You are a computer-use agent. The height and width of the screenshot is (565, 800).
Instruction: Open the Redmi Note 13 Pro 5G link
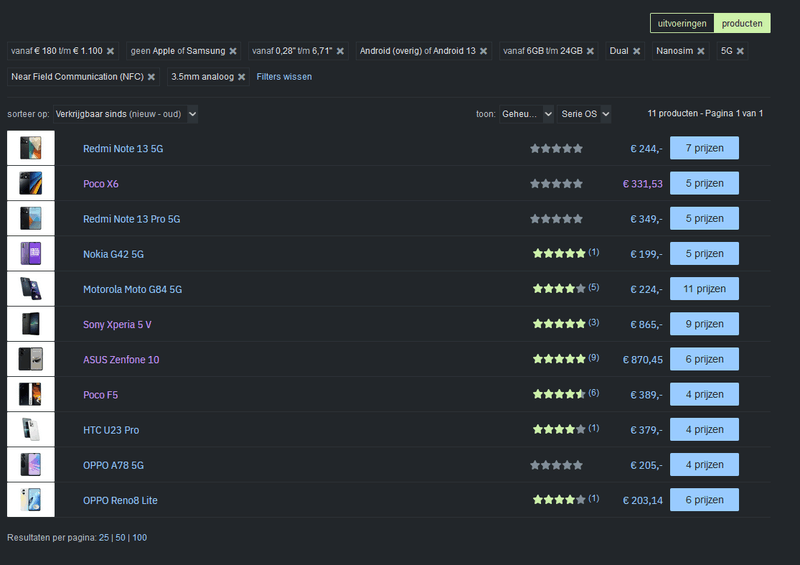click(132, 219)
